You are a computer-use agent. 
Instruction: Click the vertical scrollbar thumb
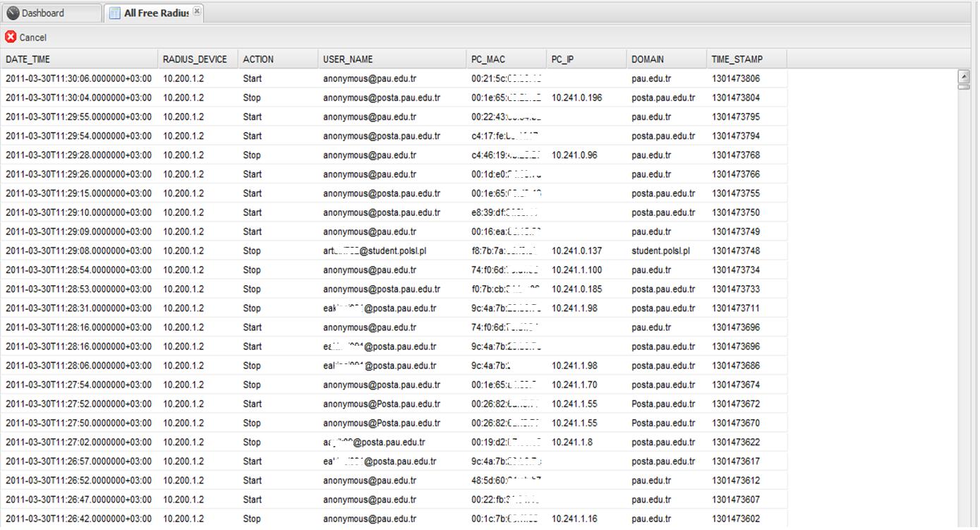click(964, 87)
